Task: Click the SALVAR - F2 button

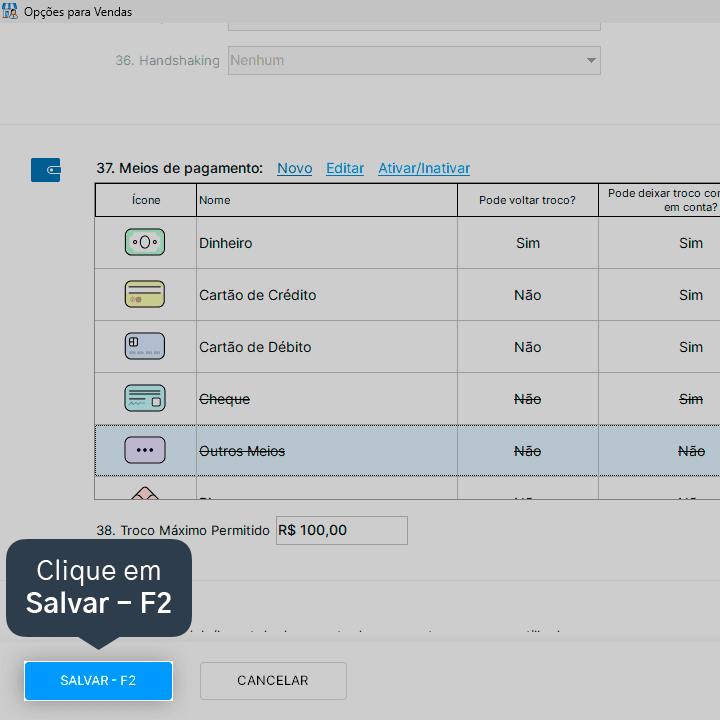Action: click(98, 681)
